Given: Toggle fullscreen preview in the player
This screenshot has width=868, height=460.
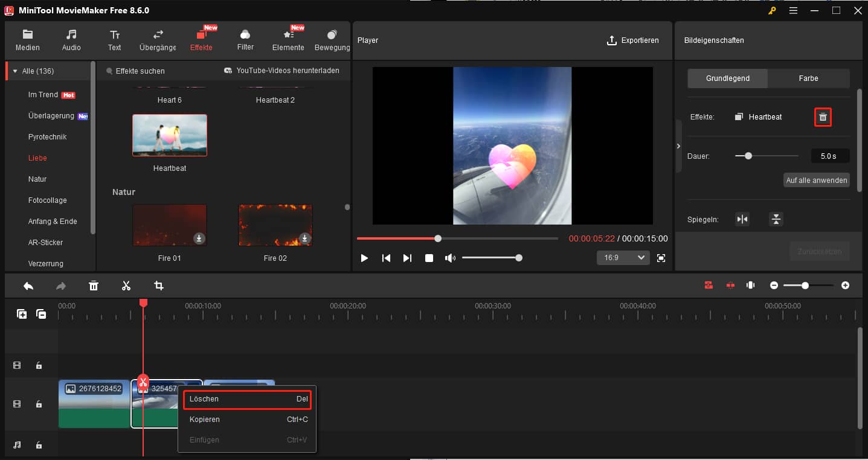Looking at the screenshot, I should tap(661, 258).
